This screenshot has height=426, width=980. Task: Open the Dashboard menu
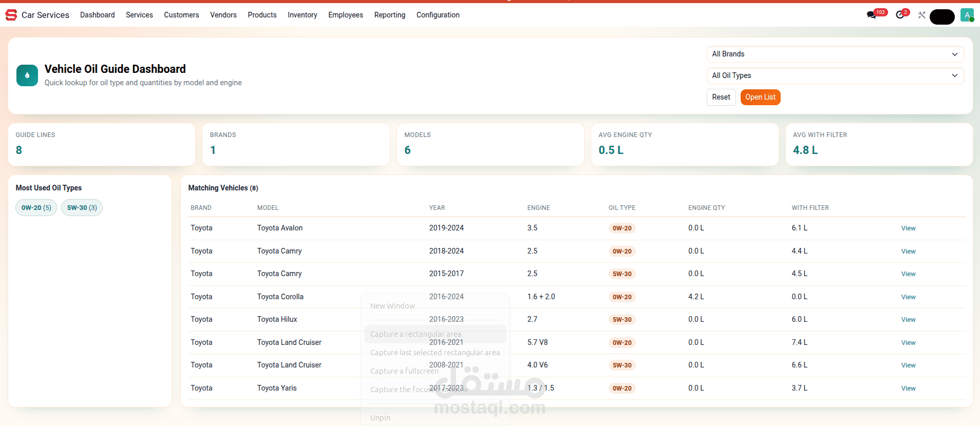(x=98, y=15)
